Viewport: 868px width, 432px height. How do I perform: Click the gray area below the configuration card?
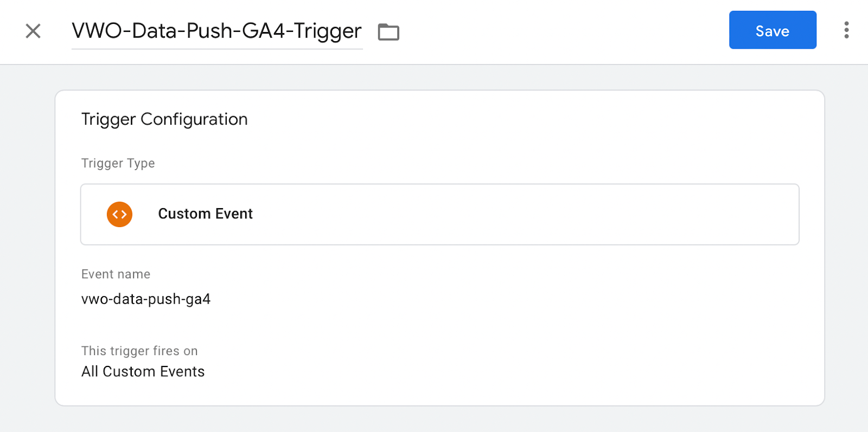[434, 419]
